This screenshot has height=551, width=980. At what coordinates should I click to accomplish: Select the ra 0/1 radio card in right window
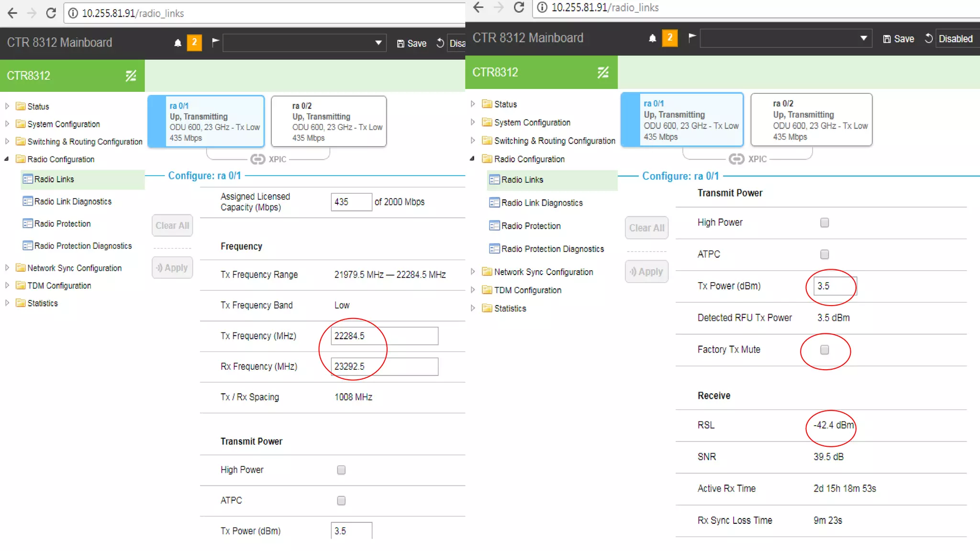[x=682, y=120]
